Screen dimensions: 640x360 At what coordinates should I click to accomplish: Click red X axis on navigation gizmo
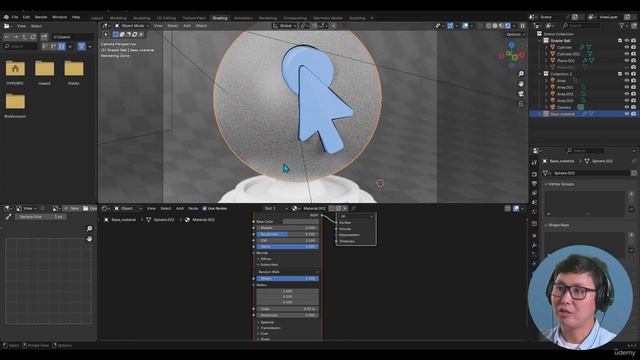[522, 55]
